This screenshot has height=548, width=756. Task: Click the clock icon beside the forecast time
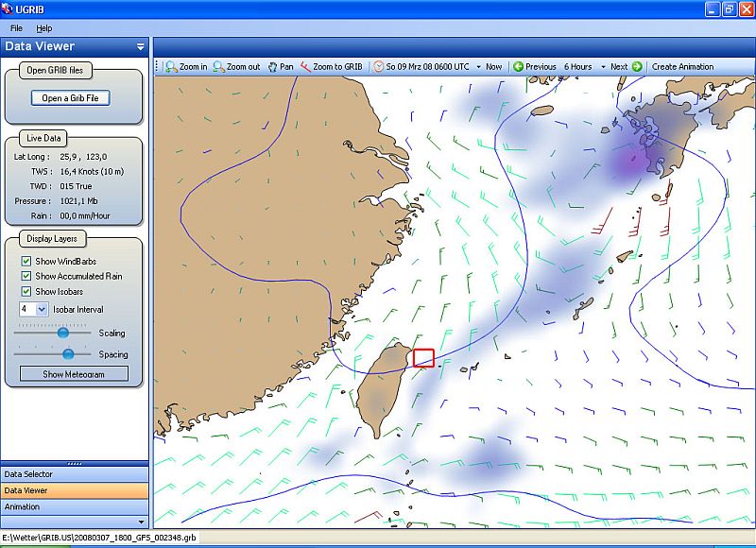coord(378,67)
